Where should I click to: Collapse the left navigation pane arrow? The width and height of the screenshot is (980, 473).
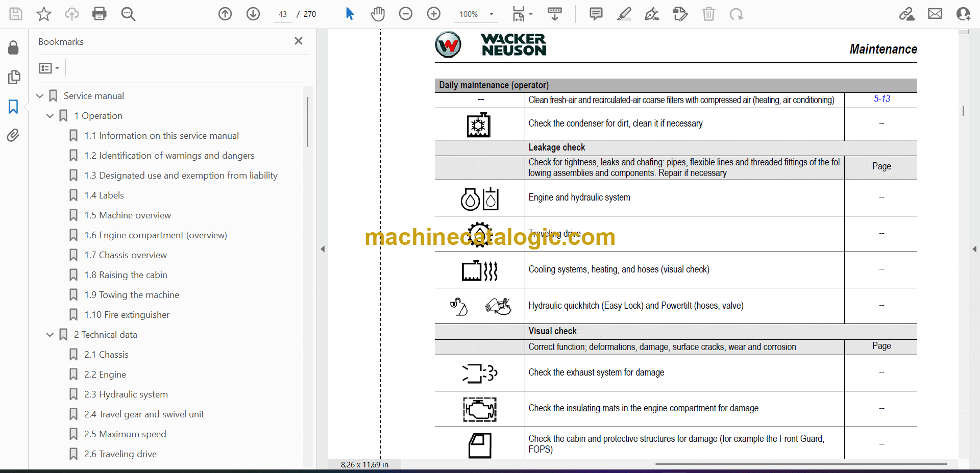pyautogui.click(x=323, y=249)
